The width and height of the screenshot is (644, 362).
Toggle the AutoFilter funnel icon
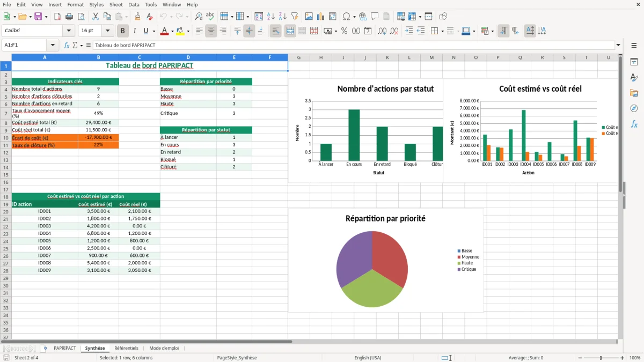point(294,17)
